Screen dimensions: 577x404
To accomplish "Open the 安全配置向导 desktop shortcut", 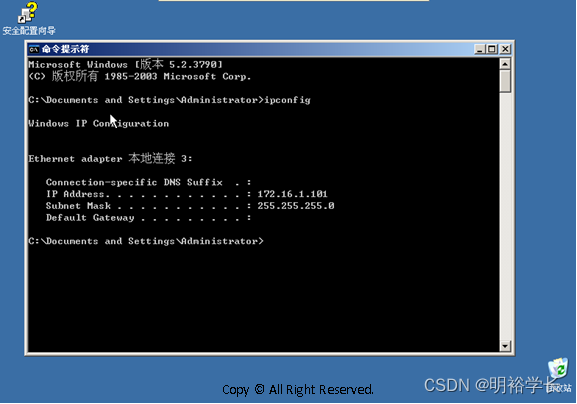I will [x=28, y=18].
